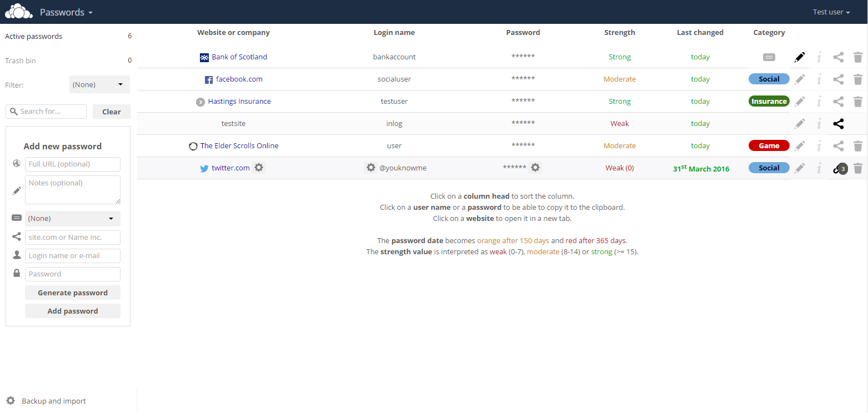Image resolution: width=868 pixels, height=413 pixels.
Task: Show info for Bank of Scotland entry
Action: point(819,57)
